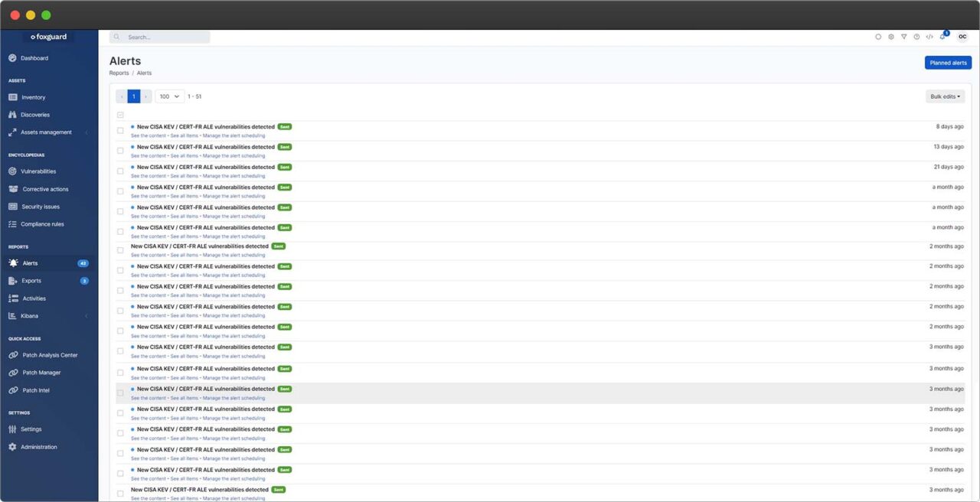Click the Planned alerts button
980x502 pixels.
pos(948,63)
